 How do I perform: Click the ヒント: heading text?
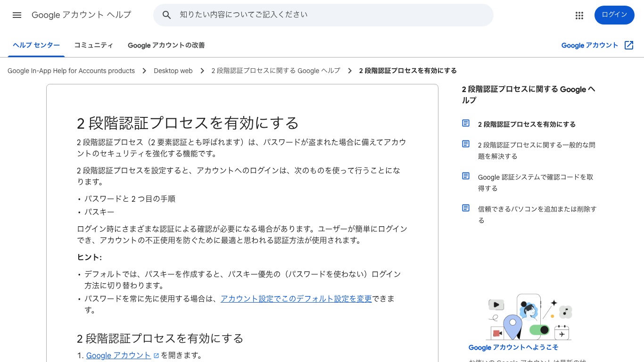(x=90, y=257)
